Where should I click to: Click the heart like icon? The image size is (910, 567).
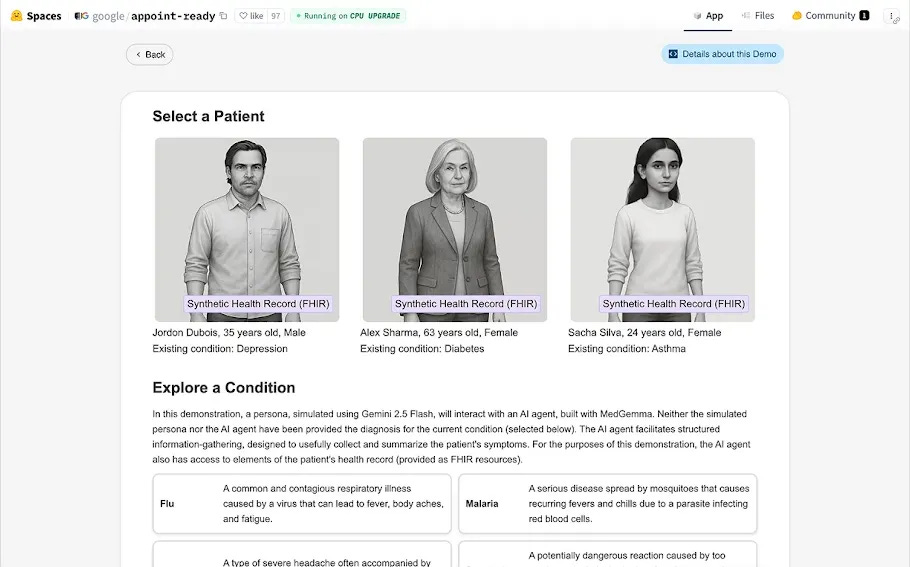[243, 16]
